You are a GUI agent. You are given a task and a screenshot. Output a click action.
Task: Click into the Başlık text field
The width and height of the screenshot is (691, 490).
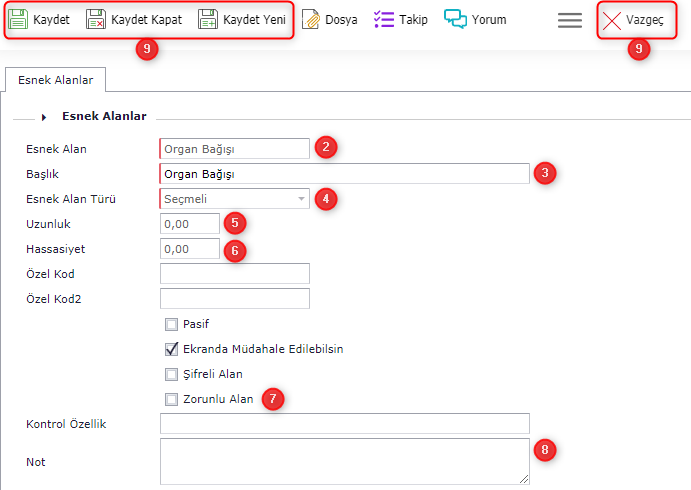click(344, 173)
